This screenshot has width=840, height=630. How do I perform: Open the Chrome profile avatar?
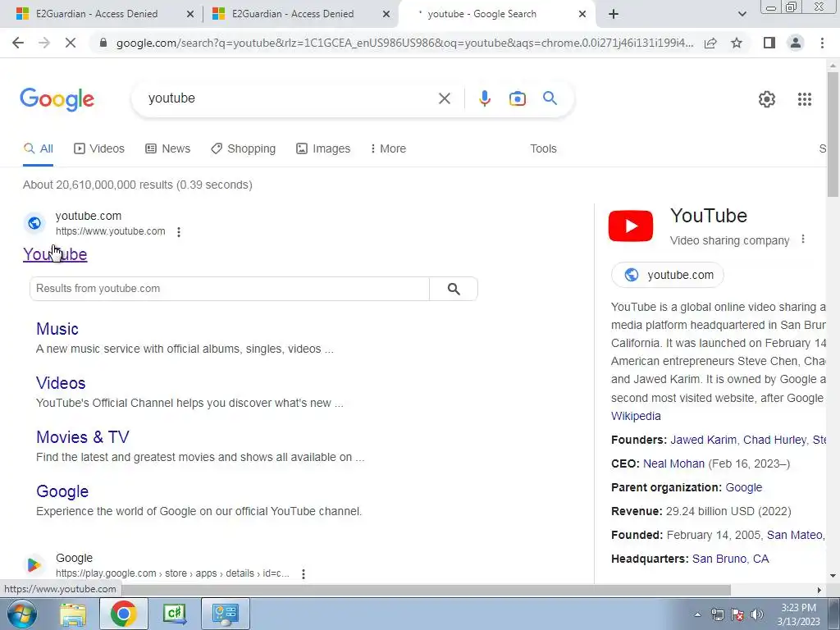[x=796, y=43]
